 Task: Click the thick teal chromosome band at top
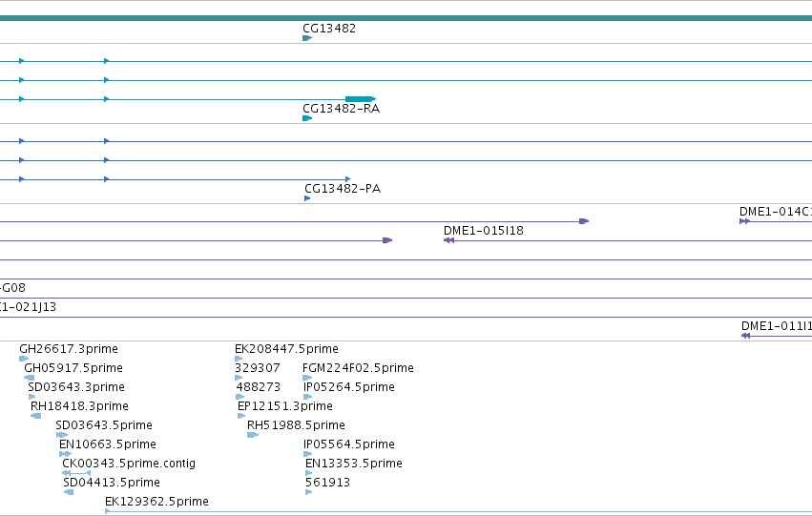tap(406, 18)
